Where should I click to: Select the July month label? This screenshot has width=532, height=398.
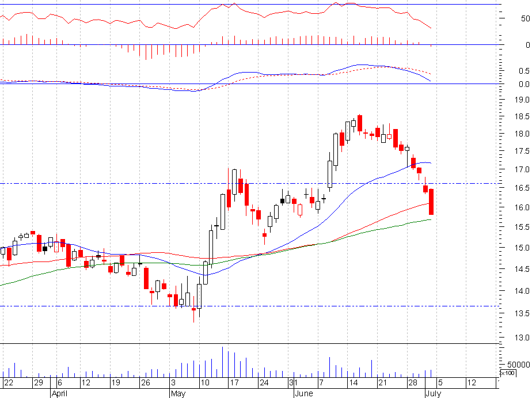(434, 393)
